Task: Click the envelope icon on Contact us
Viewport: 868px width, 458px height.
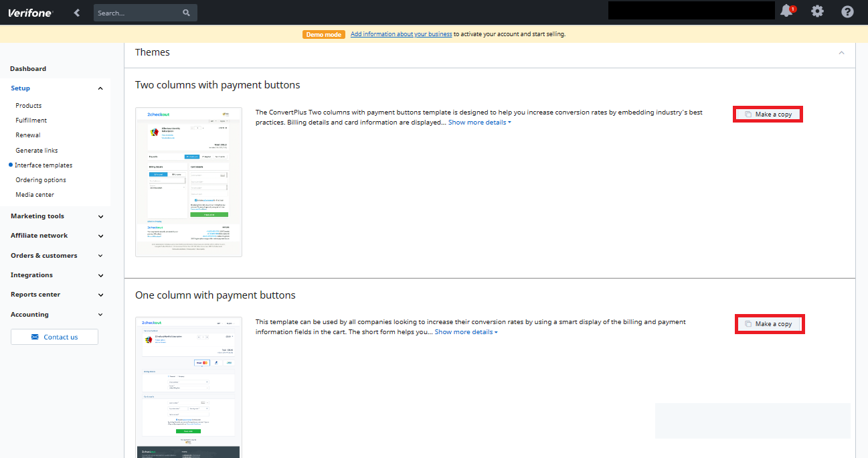Action: click(x=35, y=337)
